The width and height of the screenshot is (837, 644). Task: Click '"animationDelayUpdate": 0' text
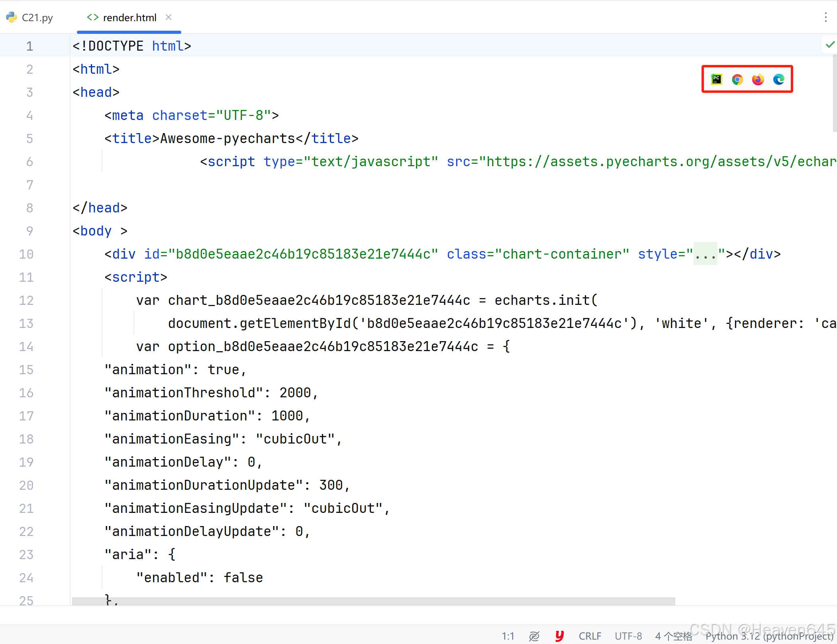204,531
